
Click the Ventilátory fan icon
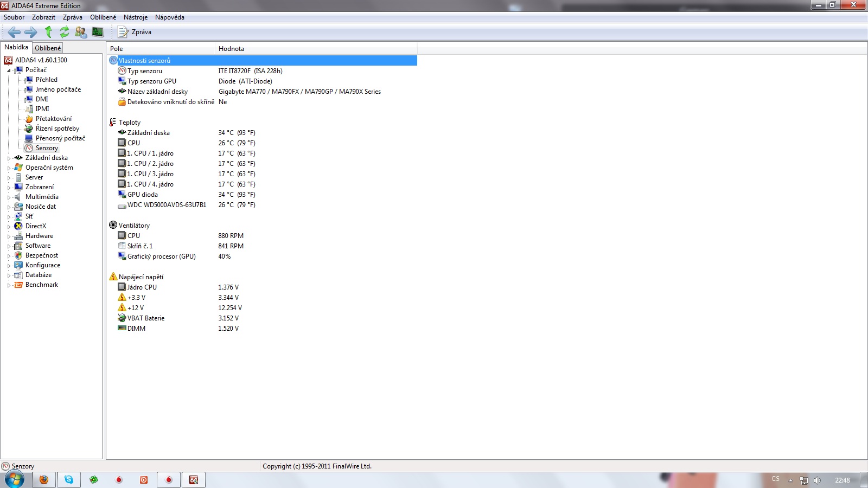coord(113,225)
